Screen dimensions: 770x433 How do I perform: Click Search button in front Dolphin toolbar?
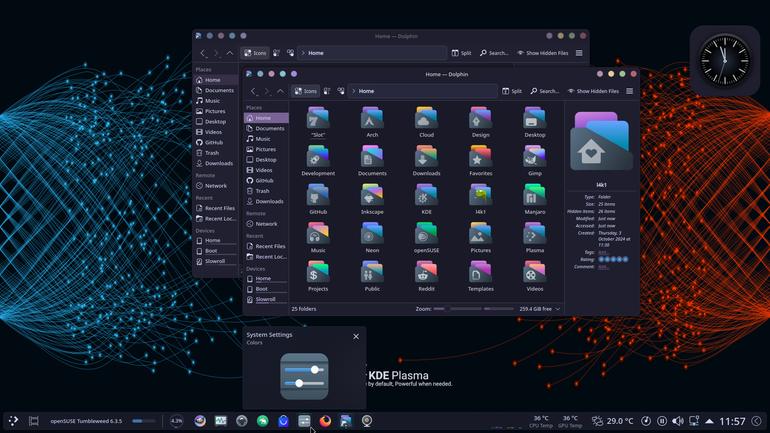[x=545, y=91]
